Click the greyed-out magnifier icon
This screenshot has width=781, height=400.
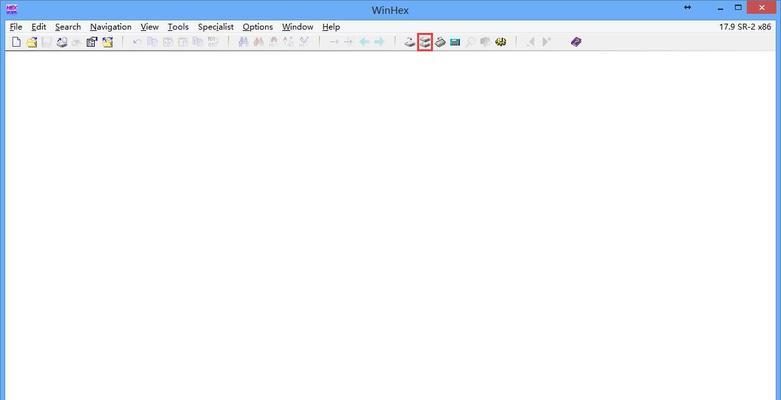[470, 42]
